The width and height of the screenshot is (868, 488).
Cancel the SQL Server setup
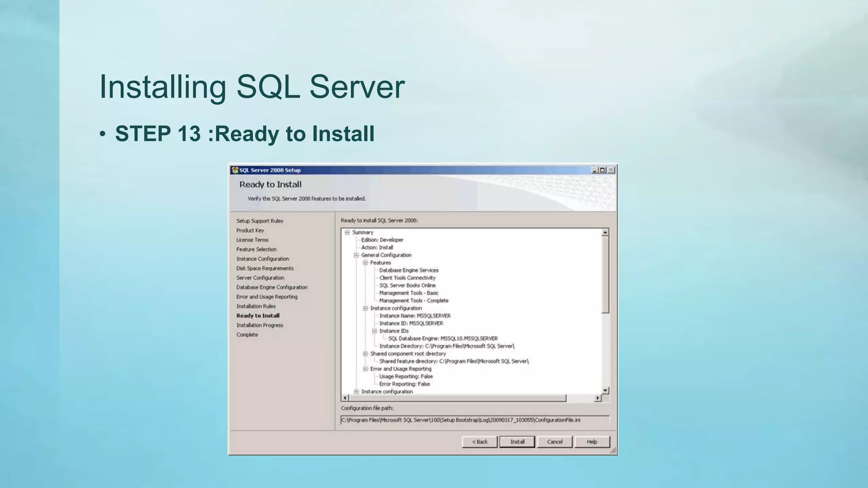tap(554, 442)
